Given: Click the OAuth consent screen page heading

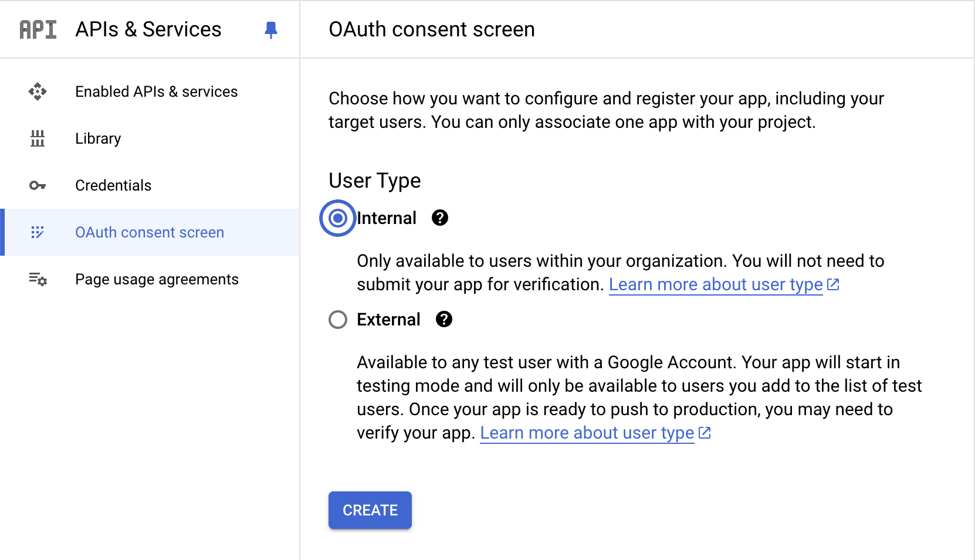Looking at the screenshot, I should click(x=432, y=29).
